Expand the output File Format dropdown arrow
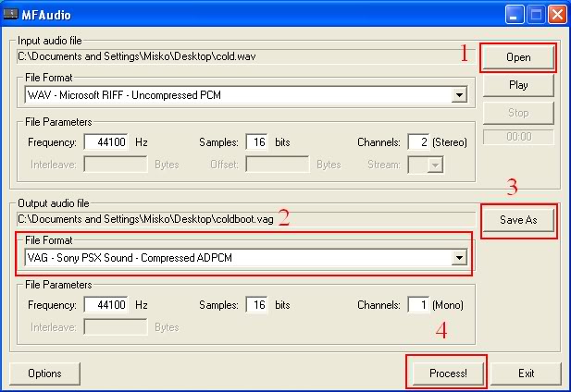The image size is (571, 392). point(459,257)
